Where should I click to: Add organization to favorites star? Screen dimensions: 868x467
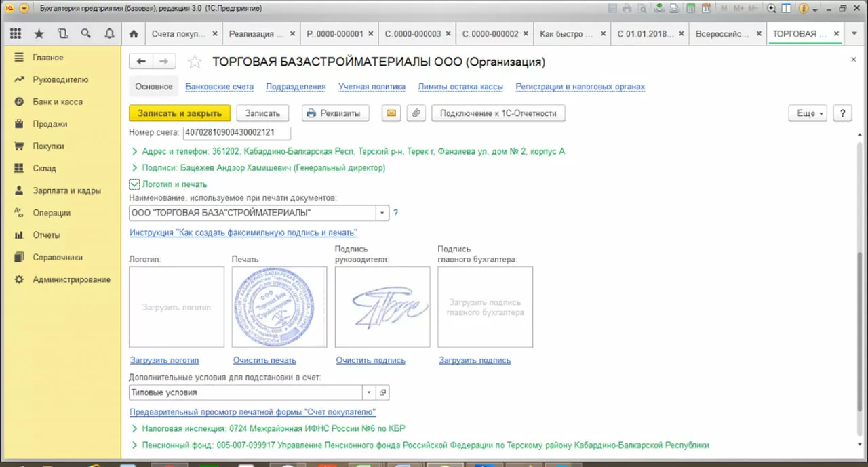[195, 62]
